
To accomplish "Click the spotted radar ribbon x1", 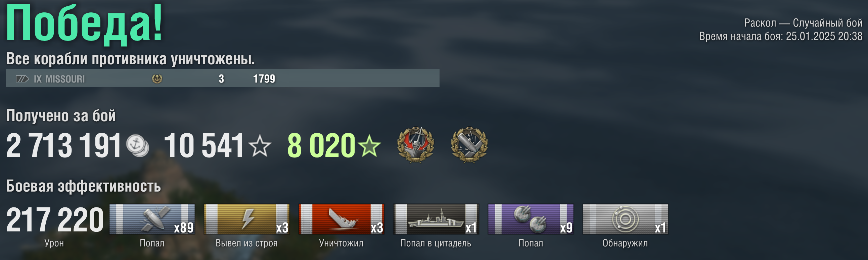I will coord(625,219).
